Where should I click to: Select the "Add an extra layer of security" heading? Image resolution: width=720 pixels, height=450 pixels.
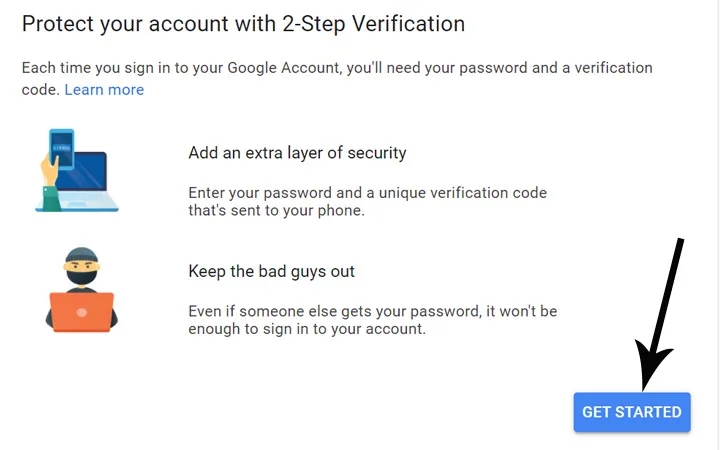(297, 153)
